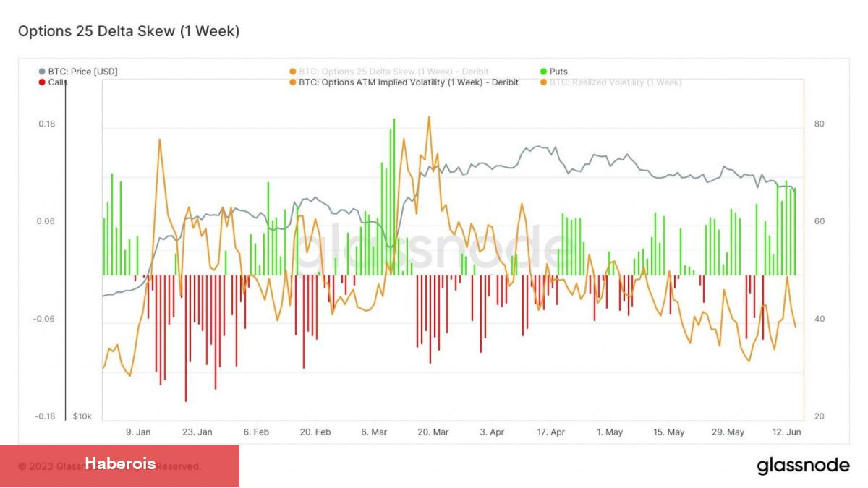
Task: Toggle the ATM Implied Volatility Deribit series
Action: [x=404, y=82]
